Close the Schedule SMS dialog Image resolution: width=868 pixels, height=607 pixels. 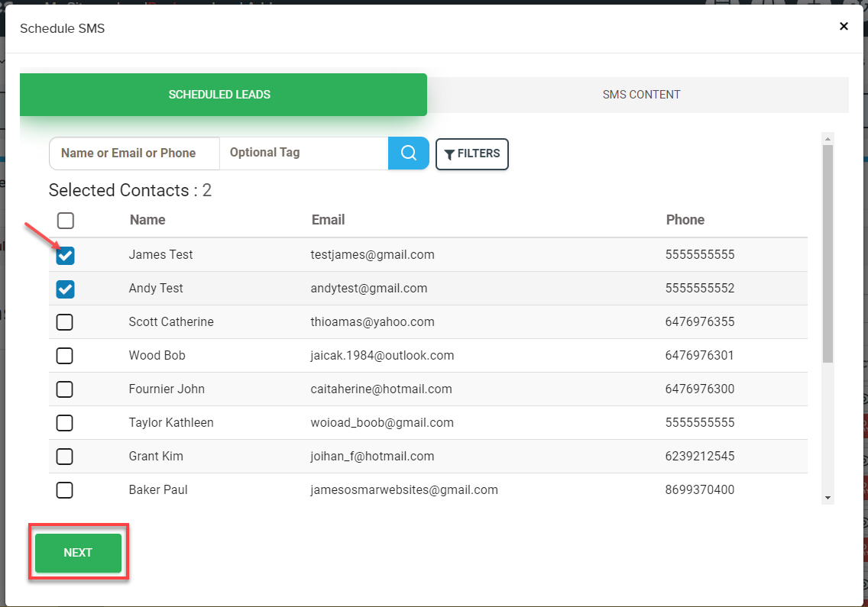(844, 26)
